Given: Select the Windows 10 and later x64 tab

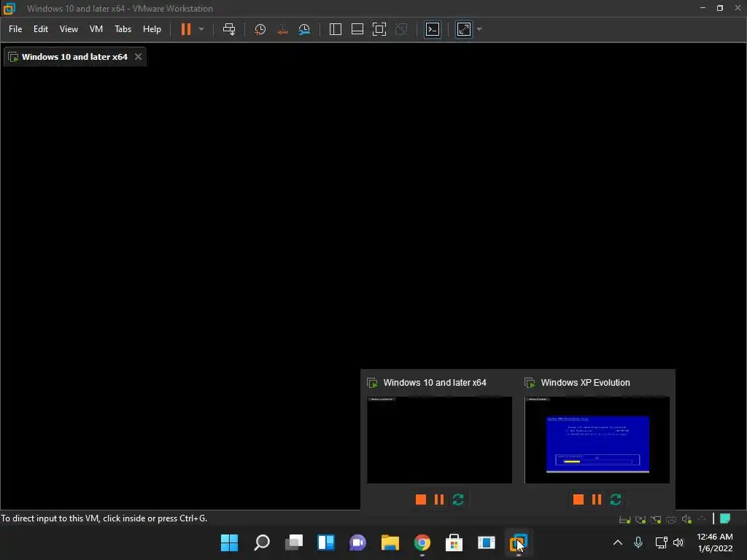Looking at the screenshot, I should click(74, 57).
